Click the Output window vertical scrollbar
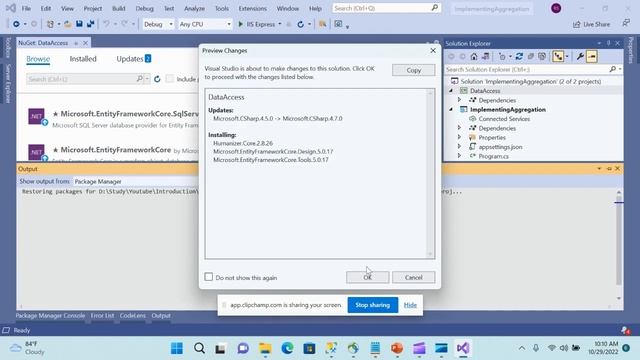This screenshot has height=360, width=640. click(619, 244)
